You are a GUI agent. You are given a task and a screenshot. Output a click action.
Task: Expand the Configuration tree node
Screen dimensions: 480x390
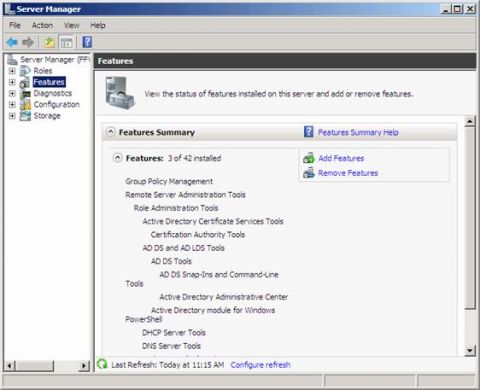click(12, 105)
